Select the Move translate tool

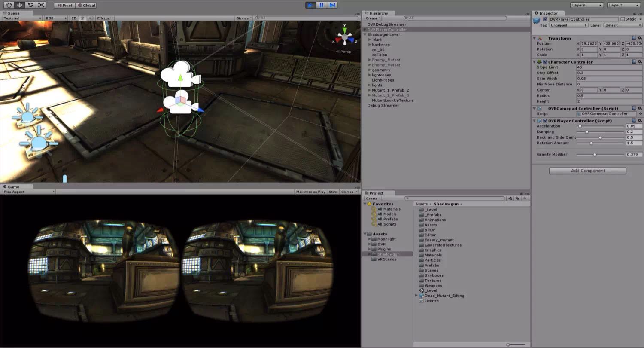[20, 5]
